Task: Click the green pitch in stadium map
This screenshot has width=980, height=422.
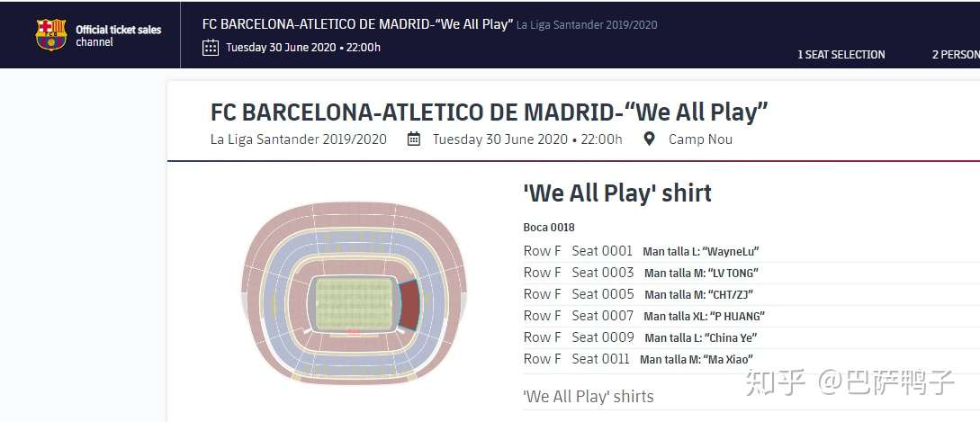Action: pyautogui.click(x=354, y=303)
